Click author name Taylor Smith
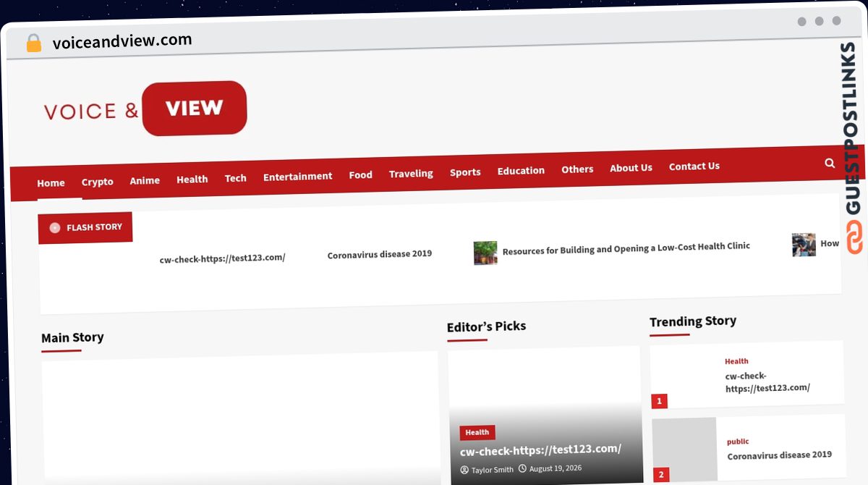 pos(492,470)
